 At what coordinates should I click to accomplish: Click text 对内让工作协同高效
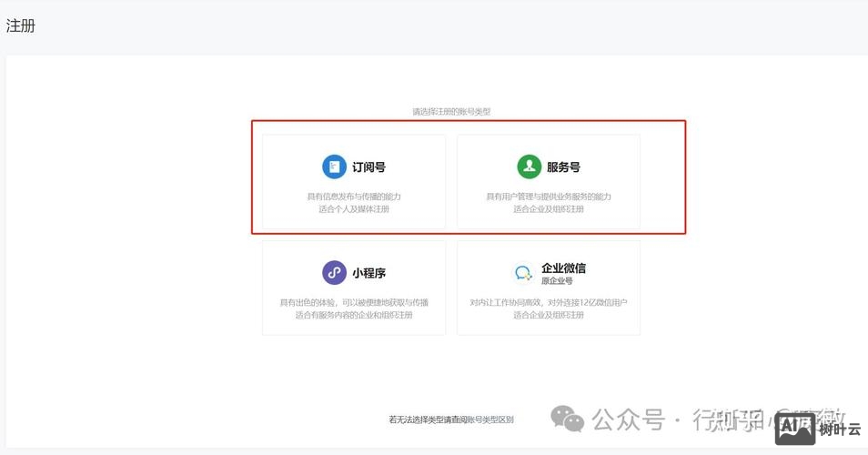(507, 302)
